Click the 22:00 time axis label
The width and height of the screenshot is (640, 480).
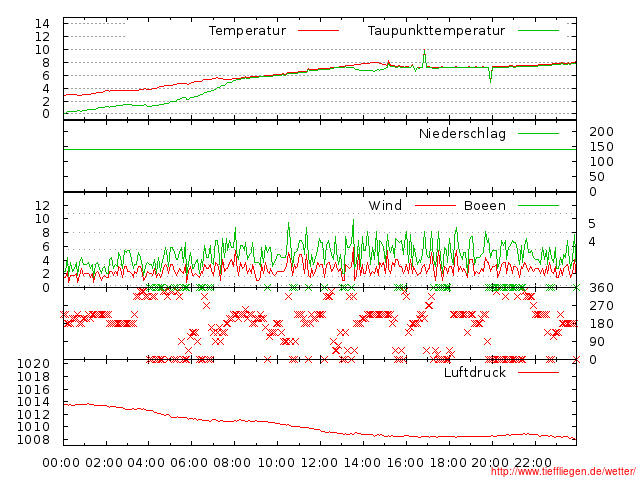(533, 463)
